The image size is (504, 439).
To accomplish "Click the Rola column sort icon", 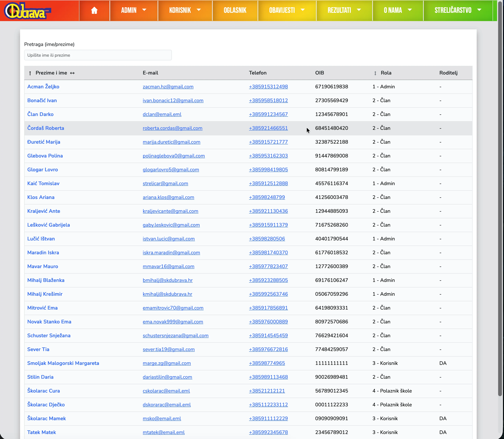I will (375, 73).
